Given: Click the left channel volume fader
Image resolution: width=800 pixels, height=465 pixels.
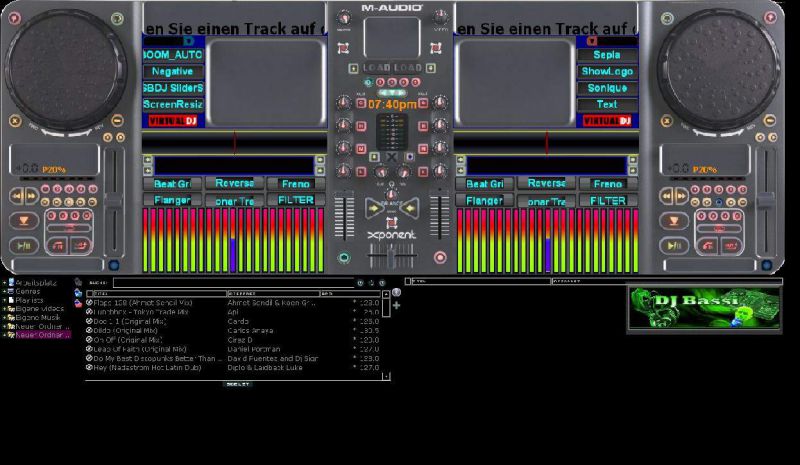Looking at the screenshot, I should (x=344, y=215).
